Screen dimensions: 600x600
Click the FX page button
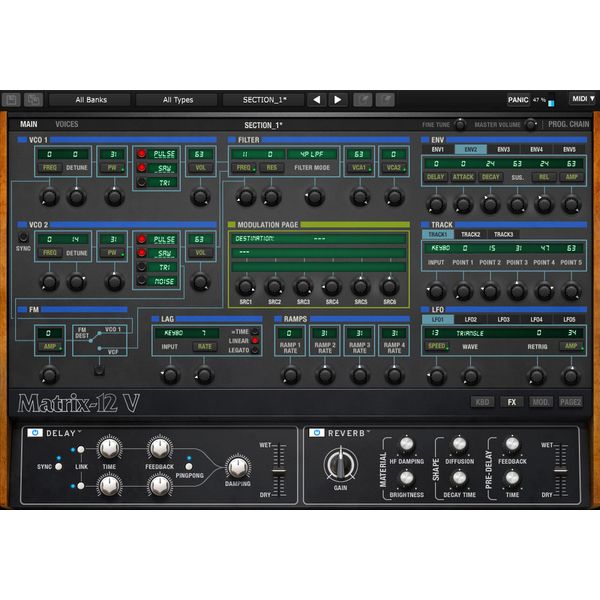(x=512, y=402)
